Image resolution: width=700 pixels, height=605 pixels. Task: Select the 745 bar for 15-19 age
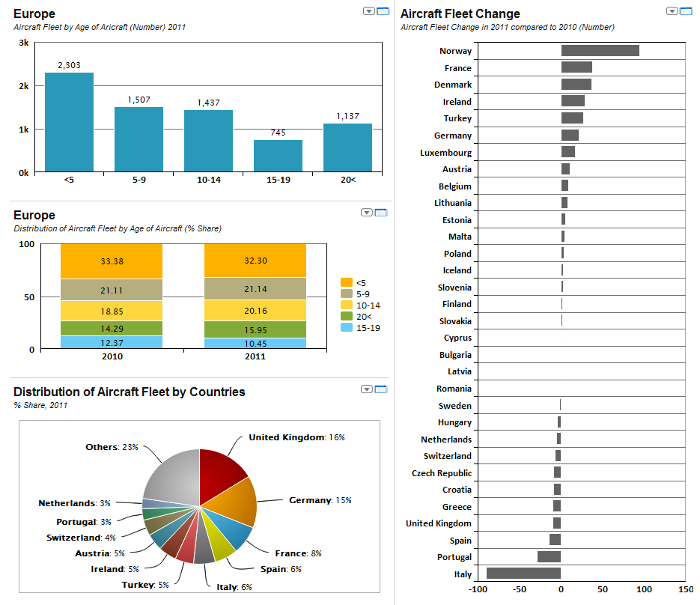tap(278, 156)
